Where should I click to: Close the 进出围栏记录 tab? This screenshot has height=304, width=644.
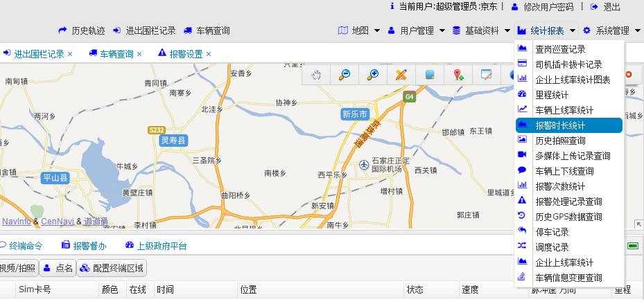pyautogui.click(x=70, y=54)
